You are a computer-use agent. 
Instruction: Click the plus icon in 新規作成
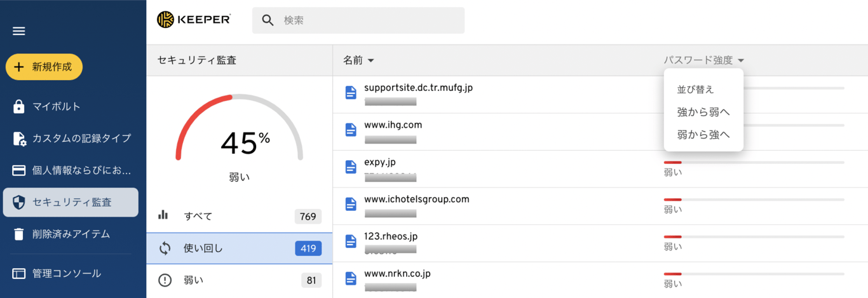point(19,67)
